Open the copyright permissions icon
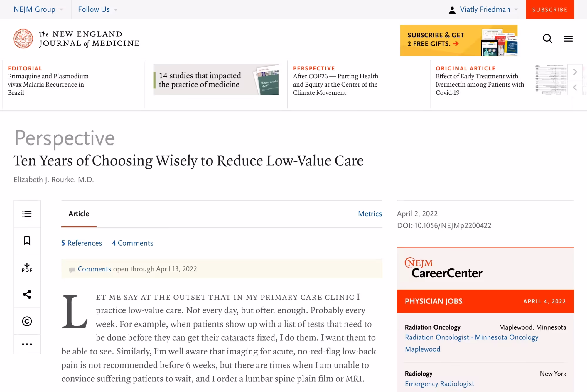This screenshot has width=587, height=392. pyautogui.click(x=27, y=321)
